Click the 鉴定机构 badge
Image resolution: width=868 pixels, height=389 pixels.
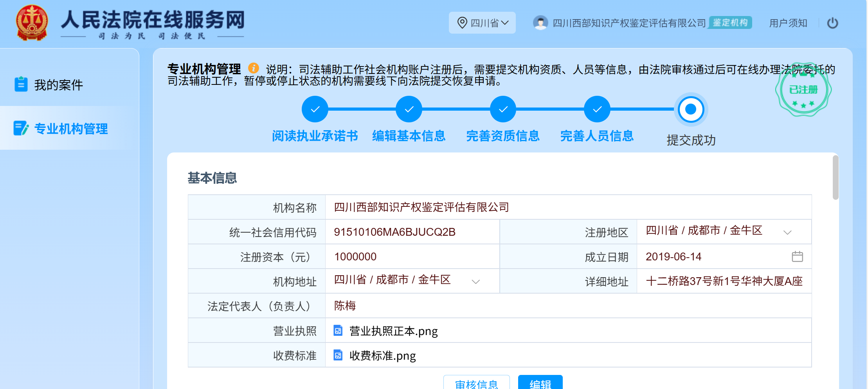730,23
